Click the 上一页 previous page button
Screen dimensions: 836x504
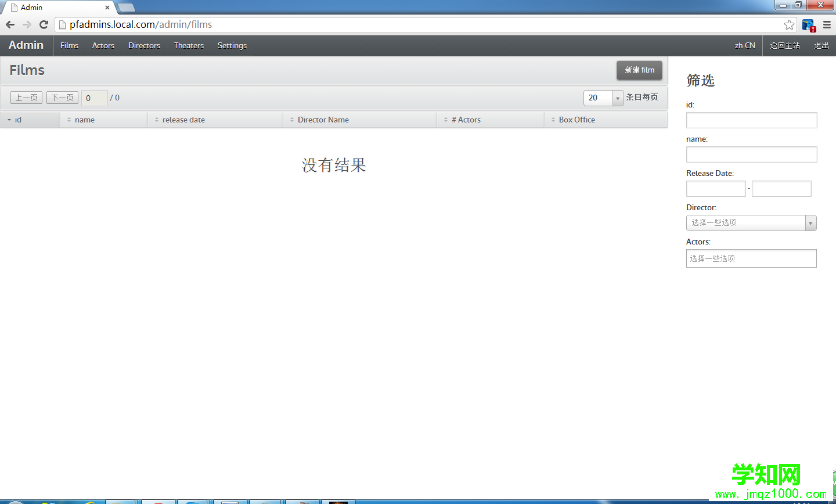(26, 98)
